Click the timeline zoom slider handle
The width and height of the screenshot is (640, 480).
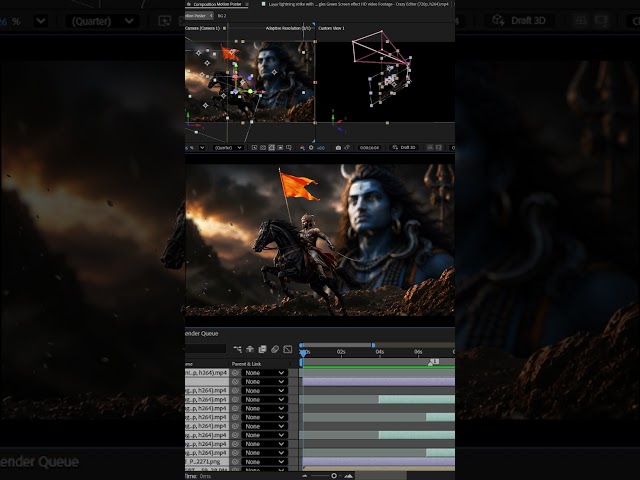(334, 476)
